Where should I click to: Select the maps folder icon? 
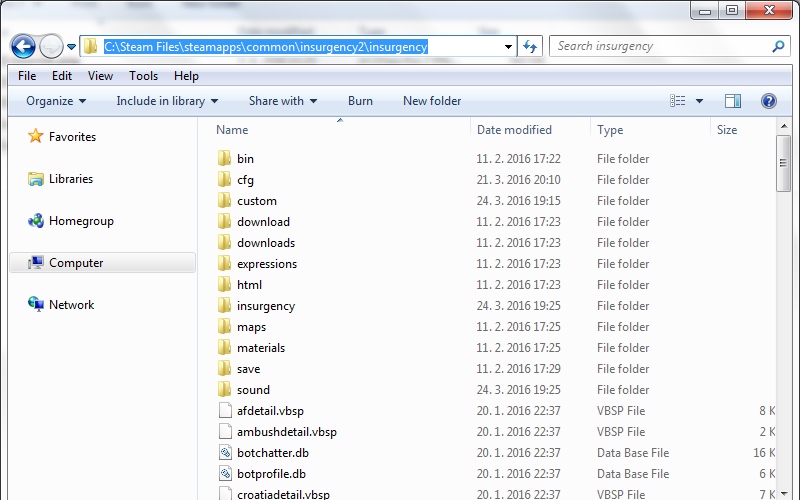(x=224, y=326)
